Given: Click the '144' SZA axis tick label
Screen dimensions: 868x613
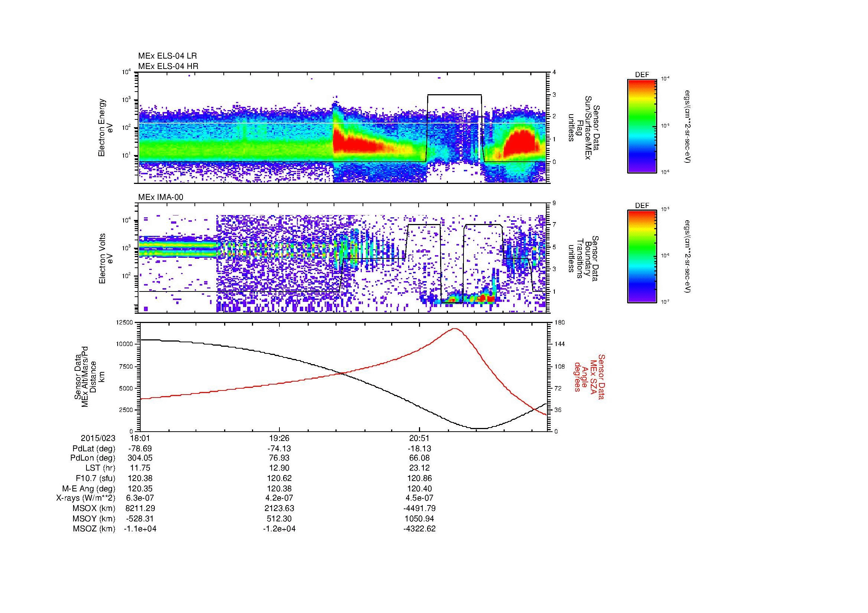Looking at the screenshot, I should pos(560,344).
